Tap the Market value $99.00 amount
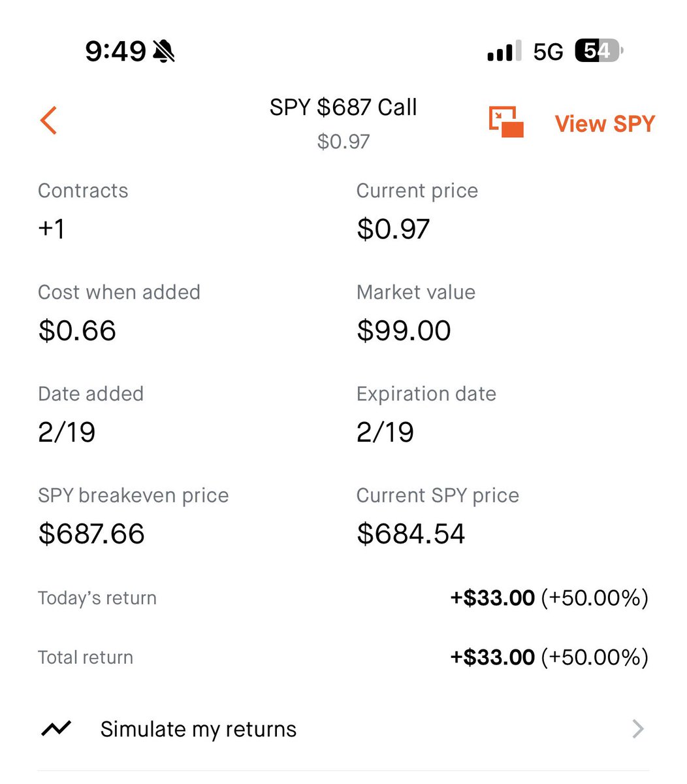 point(404,331)
